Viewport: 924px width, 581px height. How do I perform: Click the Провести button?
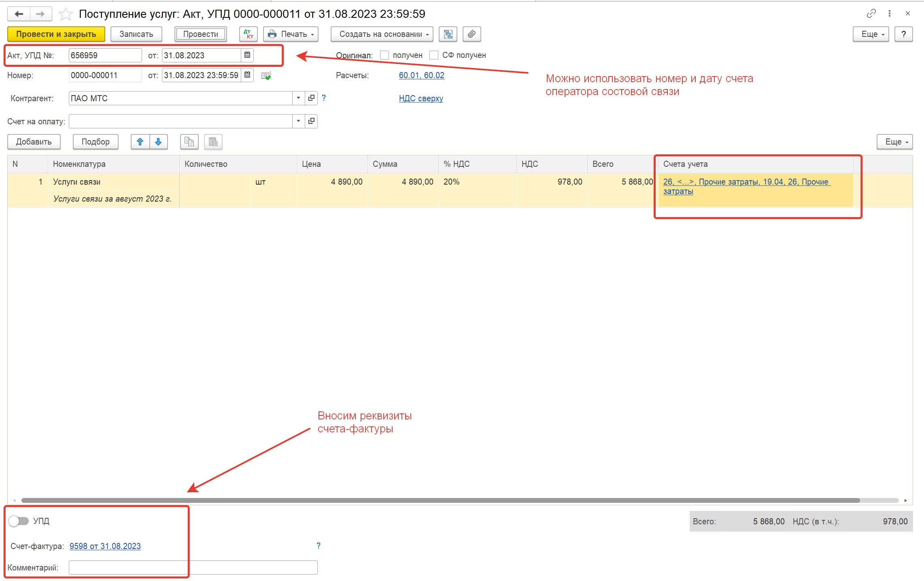coord(201,34)
